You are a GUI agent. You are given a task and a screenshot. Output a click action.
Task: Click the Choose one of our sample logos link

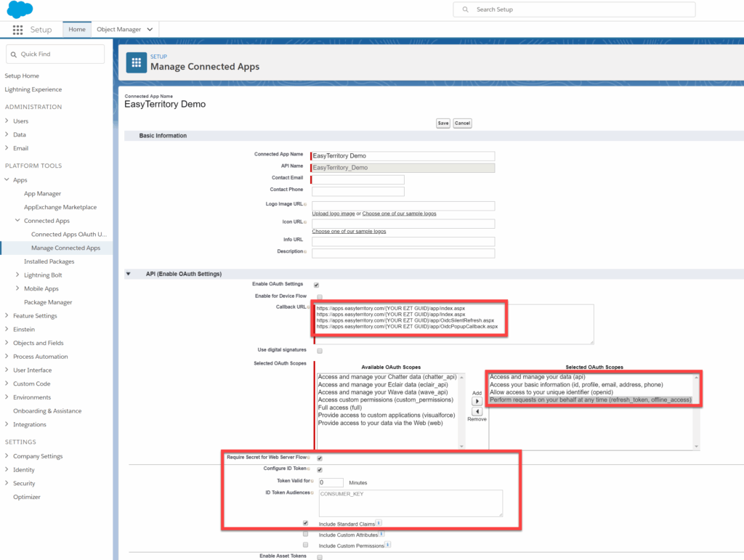pyautogui.click(x=350, y=231)
